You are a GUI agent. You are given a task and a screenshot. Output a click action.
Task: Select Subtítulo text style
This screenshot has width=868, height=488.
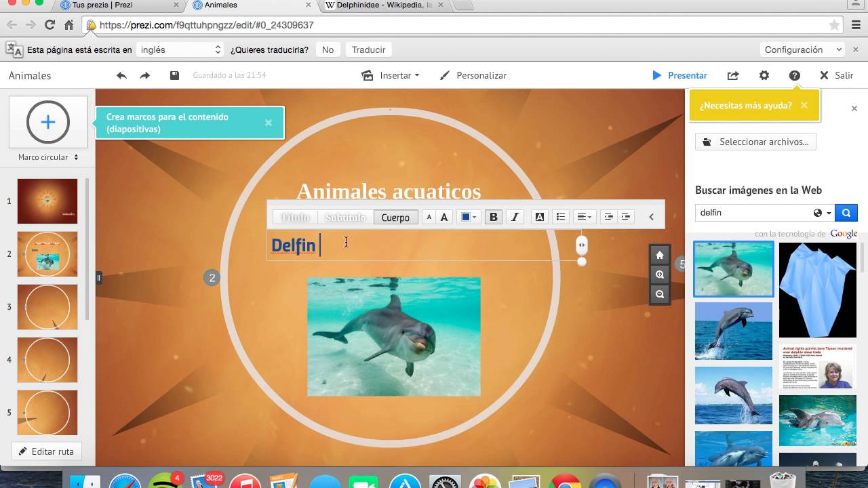[x=345, y=218]
